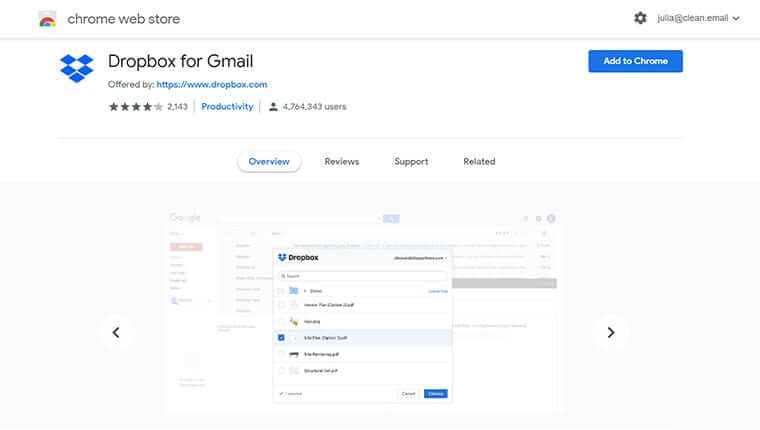Screen dimensions: 760x430
Task: Open the Support tab
Action: (x=411, y=161)
